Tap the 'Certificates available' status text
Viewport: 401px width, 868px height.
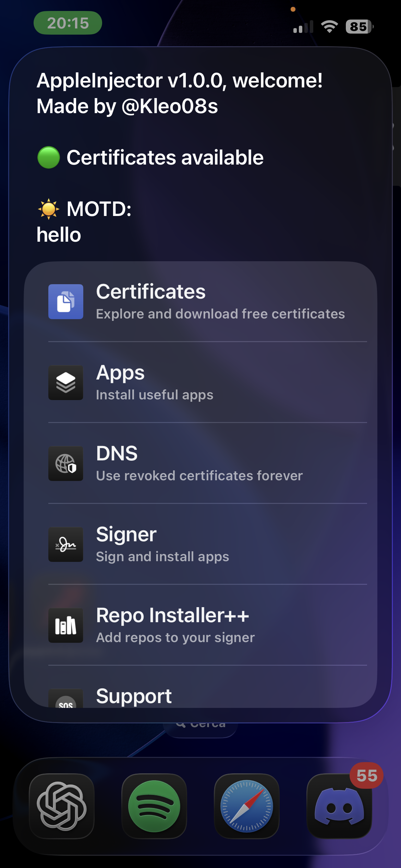(165, 158)
